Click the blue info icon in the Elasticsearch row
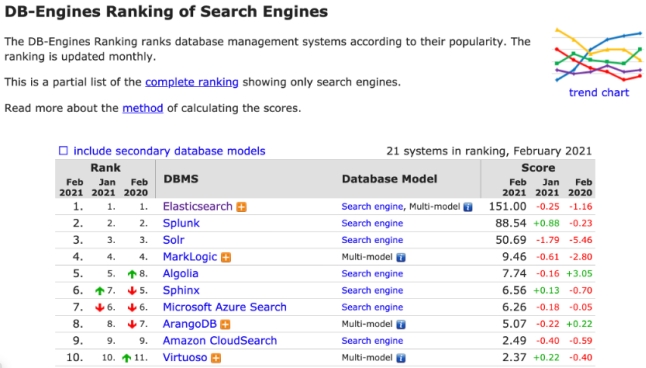 pyautogui.click(x=468, y=207)
